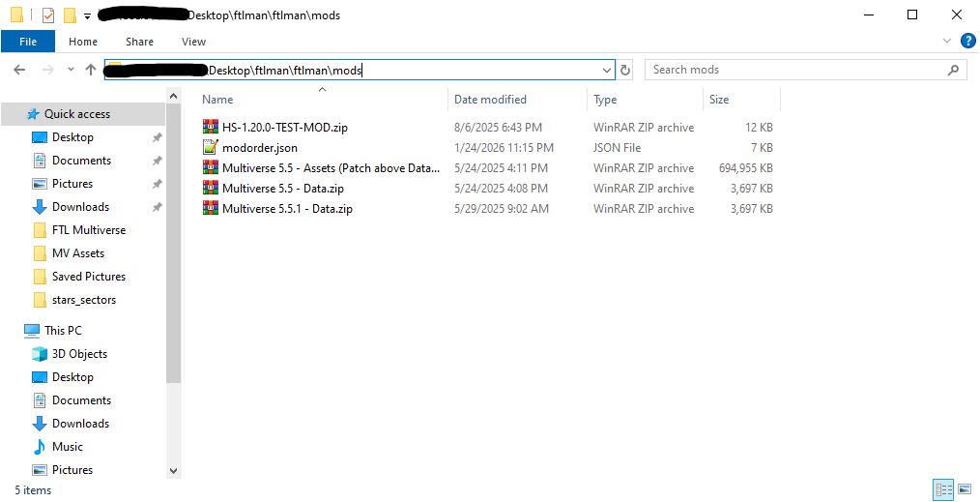Open 3D Objects under This PC
The width and height of the screenshot is (980, 502).
pyautogui.click(x=70, y=354)
